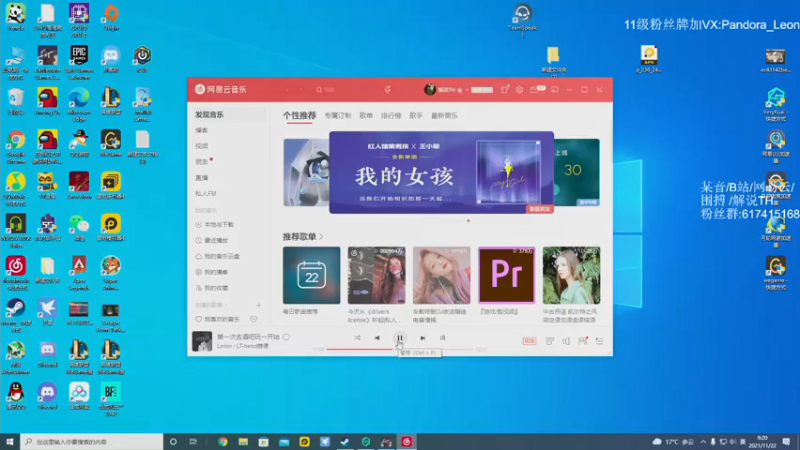
Task: Open Origin desktop icon
Action: click(111, 17)
